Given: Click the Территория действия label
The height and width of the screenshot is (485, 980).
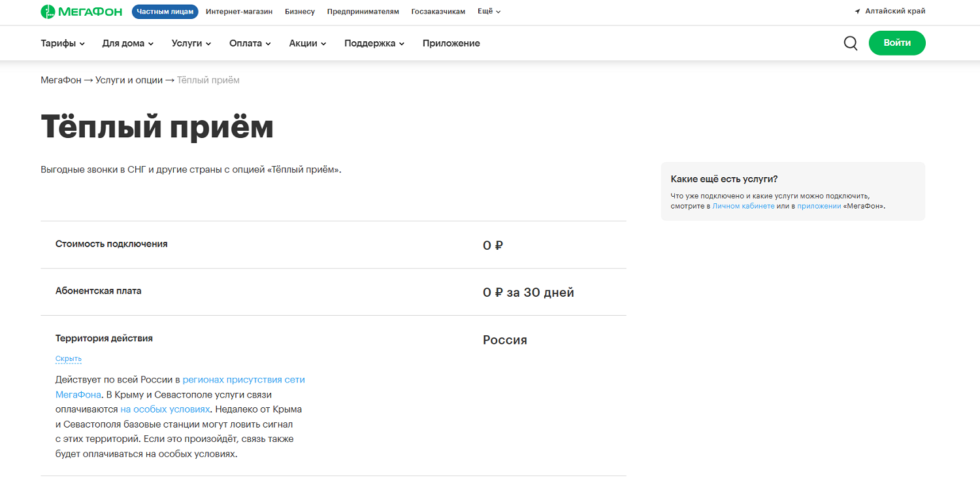Looking at the screenshot, I should (104, 338).
